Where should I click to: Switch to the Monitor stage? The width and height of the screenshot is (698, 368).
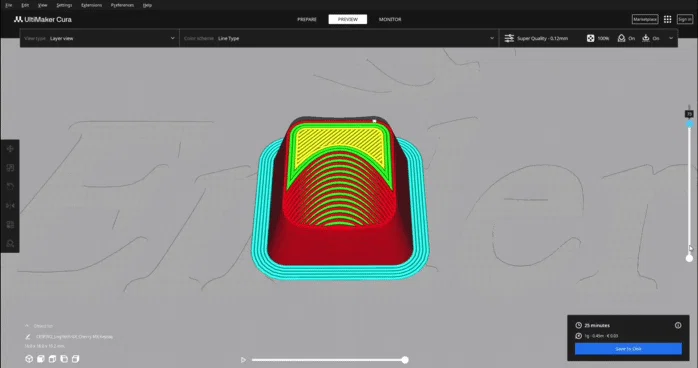[x=390, y=20]
